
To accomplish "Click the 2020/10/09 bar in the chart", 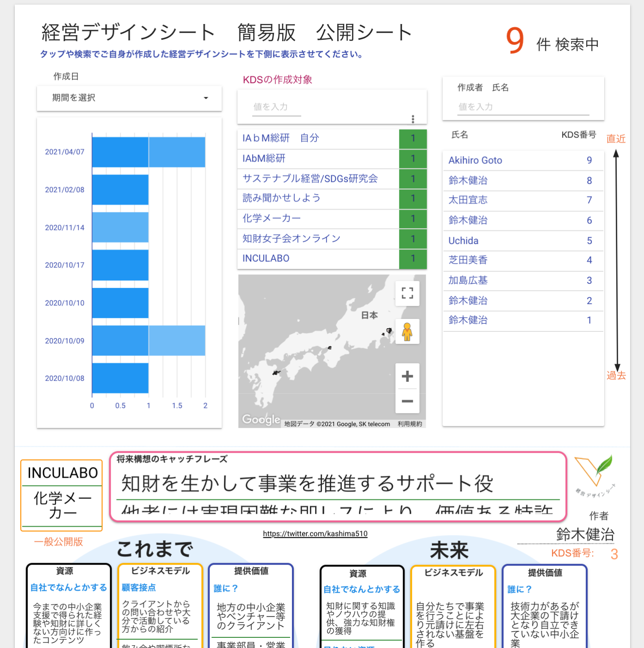I will click(149, 341).
